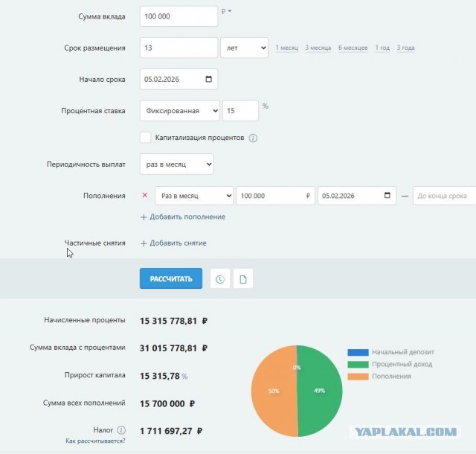Click the Начало срока date field
Screen dimensions: 476x454
pos(178,80)
